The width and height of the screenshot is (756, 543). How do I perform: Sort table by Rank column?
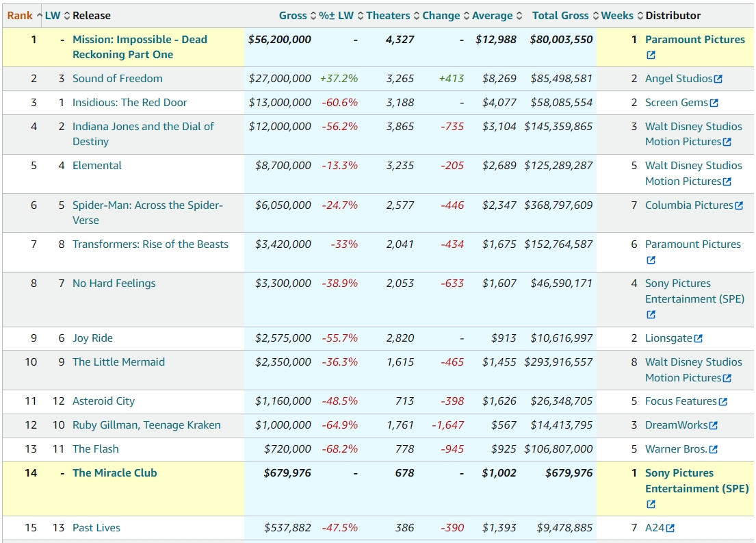tap(25, 16)
